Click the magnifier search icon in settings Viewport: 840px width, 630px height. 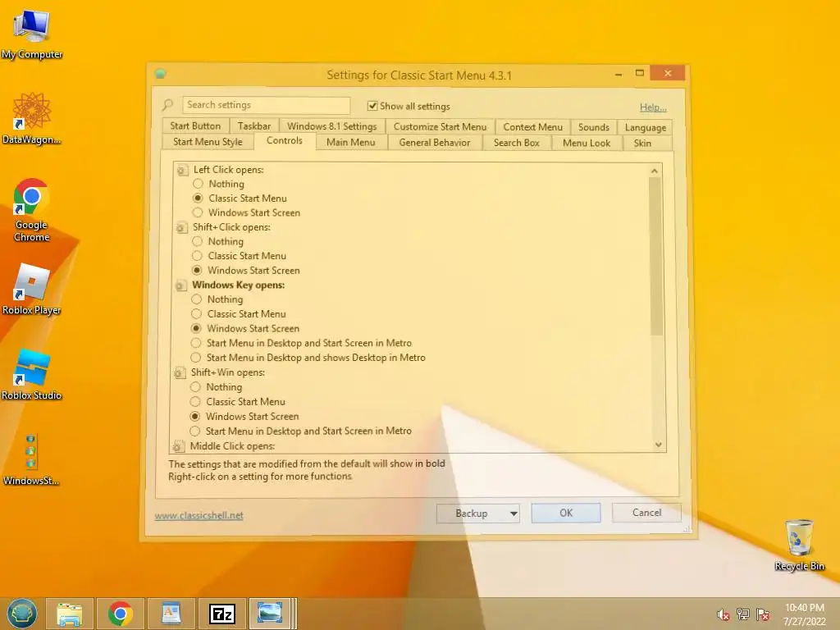coord(168,105)
